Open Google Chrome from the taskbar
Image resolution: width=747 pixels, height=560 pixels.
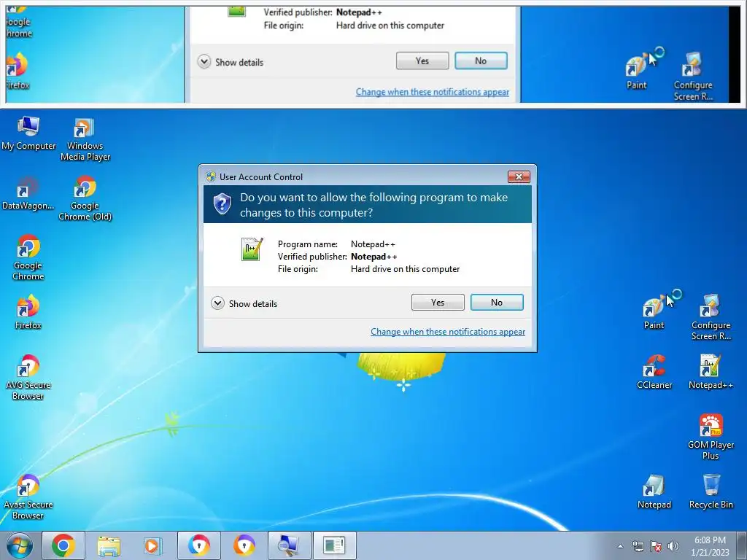pos(63,545)
